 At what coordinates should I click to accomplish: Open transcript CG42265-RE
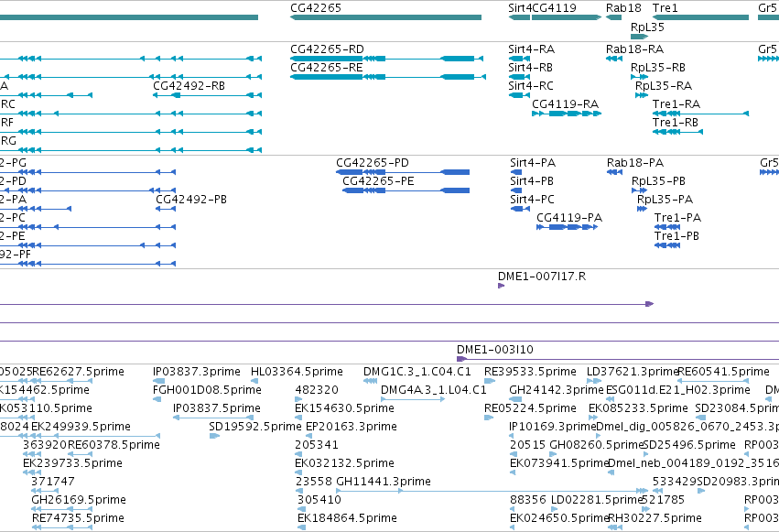click(x=327, y=68)
